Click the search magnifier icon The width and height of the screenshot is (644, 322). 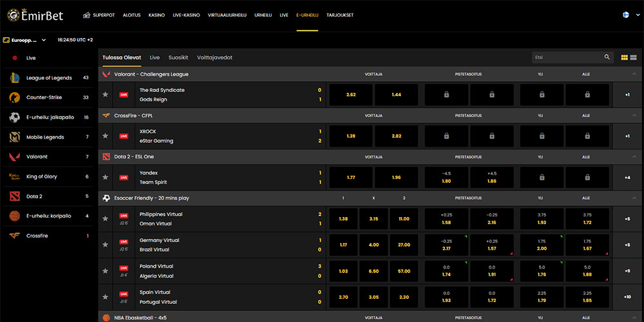point(607,57)
